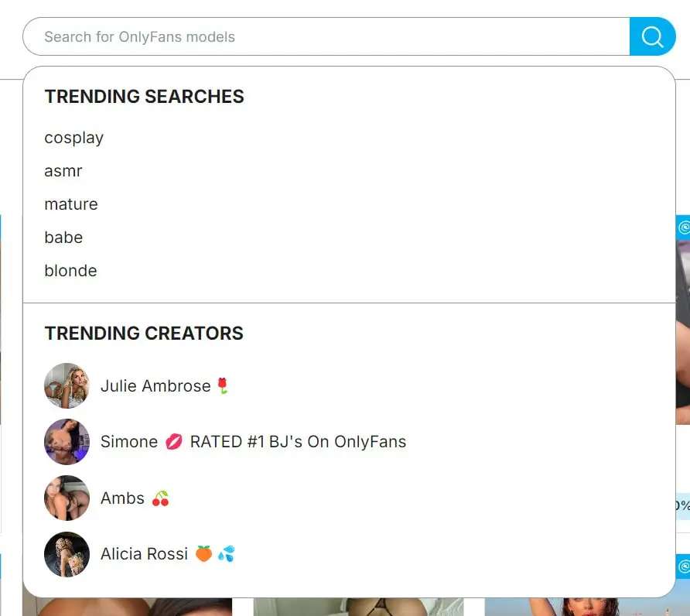
Task: Click Simone's profile avatar
Action: click(67, 442)
